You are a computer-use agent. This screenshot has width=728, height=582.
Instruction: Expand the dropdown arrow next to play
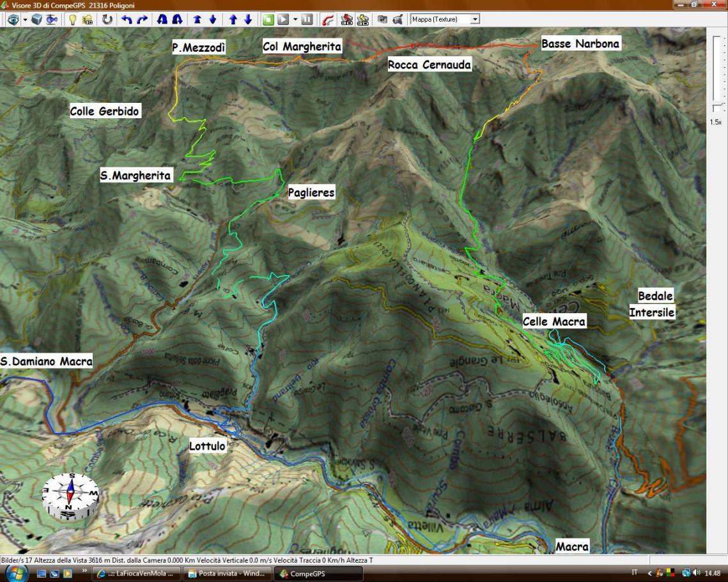pos(295,20)
